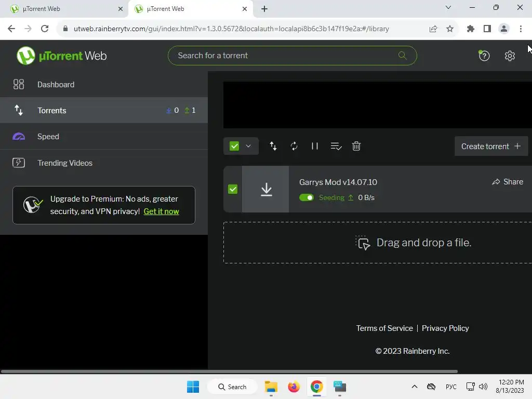Delete selected torrents with trash icon

coord(356,146)
